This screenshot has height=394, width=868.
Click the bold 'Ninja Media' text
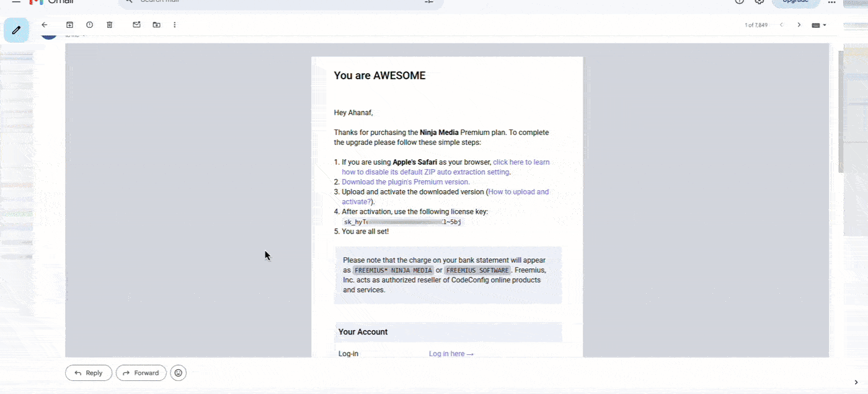click(x=439, y=133)
